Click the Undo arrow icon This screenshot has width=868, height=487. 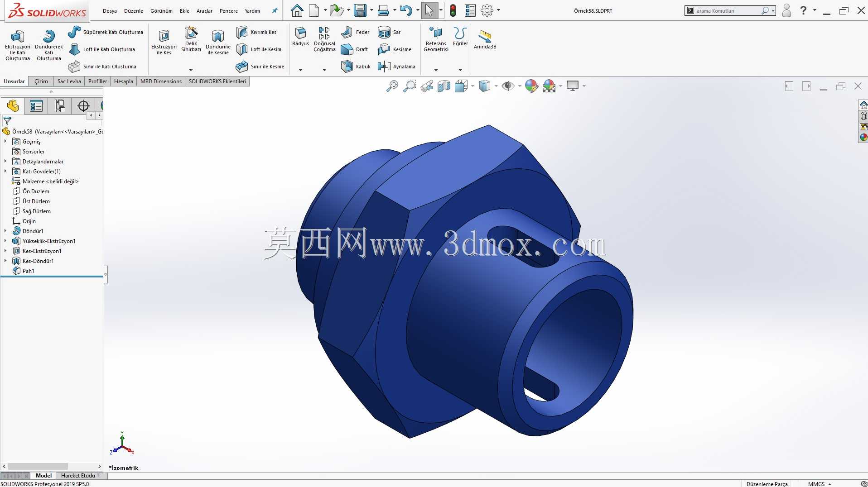(x=406, y=10)
